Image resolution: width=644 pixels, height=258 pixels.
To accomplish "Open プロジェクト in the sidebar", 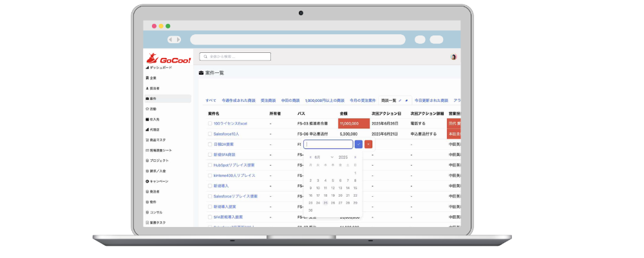I will pyautogui.click(x=157, y=161).
